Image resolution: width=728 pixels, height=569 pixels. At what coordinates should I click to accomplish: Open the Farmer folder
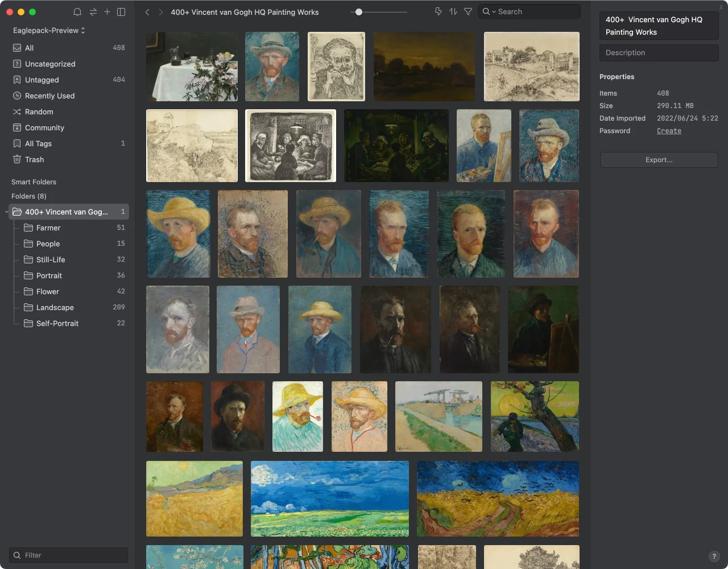pyautogui.click(x=74, y=228)
